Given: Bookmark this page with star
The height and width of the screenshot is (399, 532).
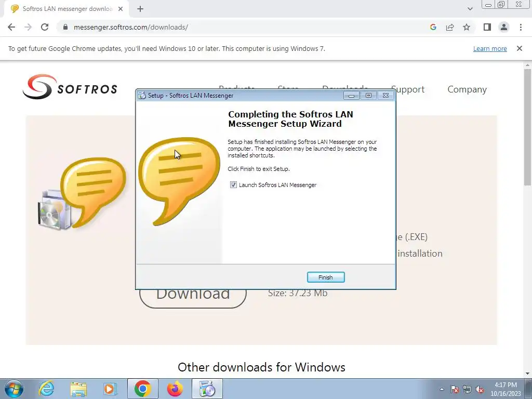Looking at the screenshot, I should pyautogui.click(x=467, y=27).
